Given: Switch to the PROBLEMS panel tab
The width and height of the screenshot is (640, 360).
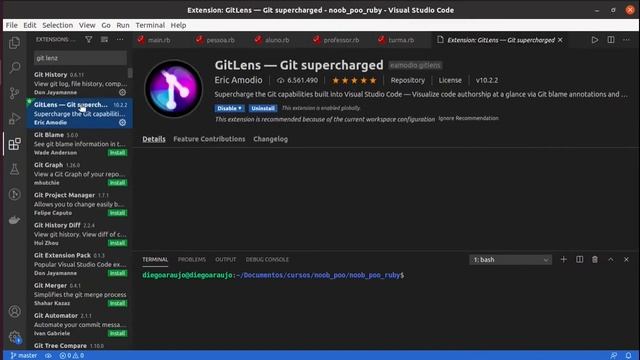Looking at the screenshot, I should pos(192,260).
